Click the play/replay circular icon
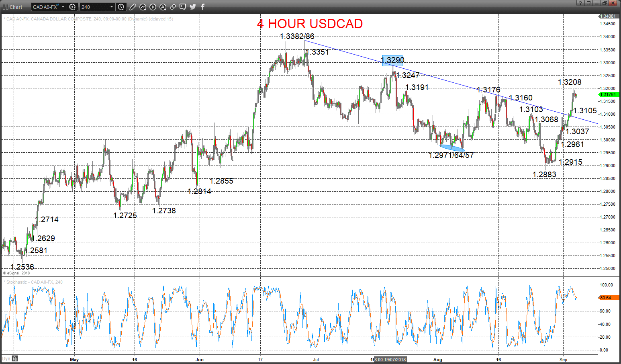This screenshot has width=621, height=364. click(x=153, y=7)
